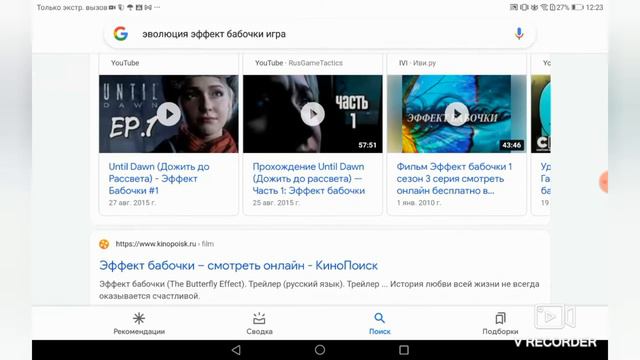Click the 'IVI · Иви.ру' source label

[x=417, y=63]
